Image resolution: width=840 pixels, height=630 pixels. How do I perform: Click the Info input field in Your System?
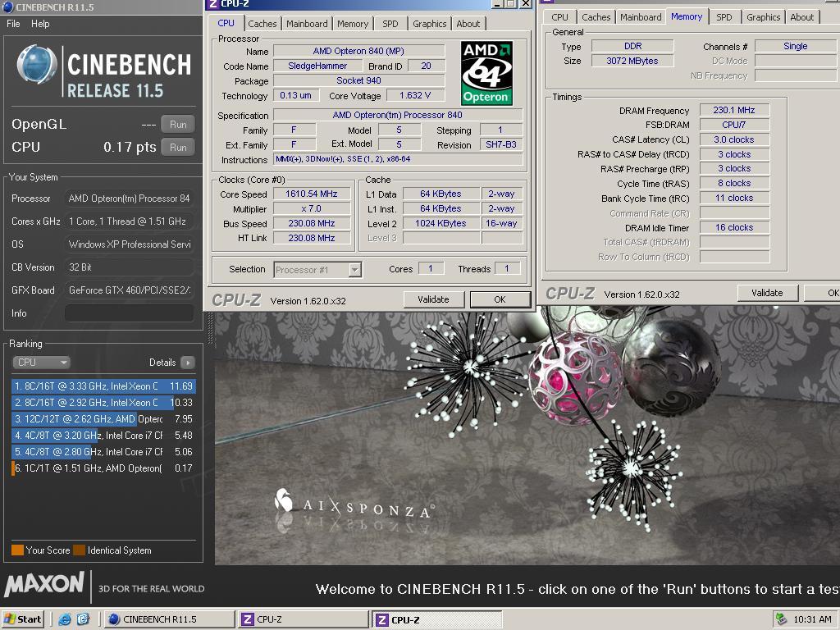[129, 313]
